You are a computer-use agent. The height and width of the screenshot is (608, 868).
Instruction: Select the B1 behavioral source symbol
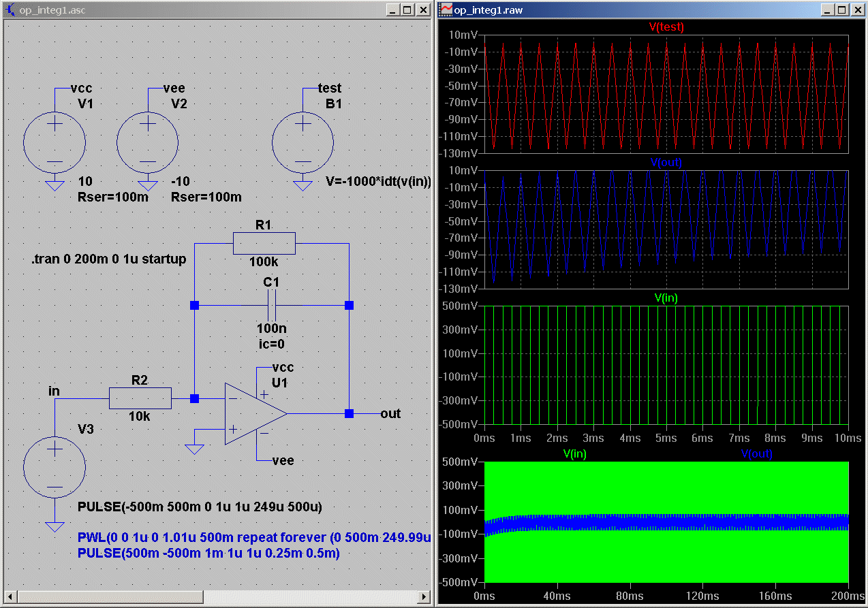(303, 144)
